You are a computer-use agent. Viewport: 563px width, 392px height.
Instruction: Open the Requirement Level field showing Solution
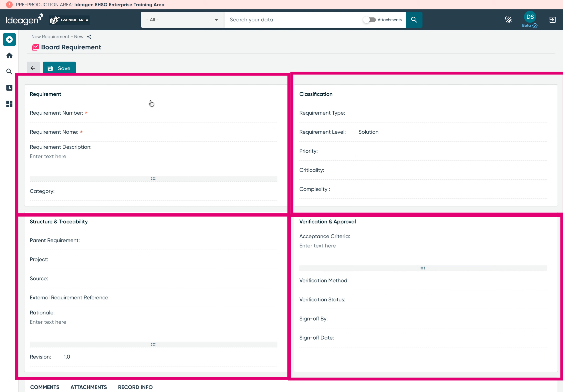click(423, 132)
